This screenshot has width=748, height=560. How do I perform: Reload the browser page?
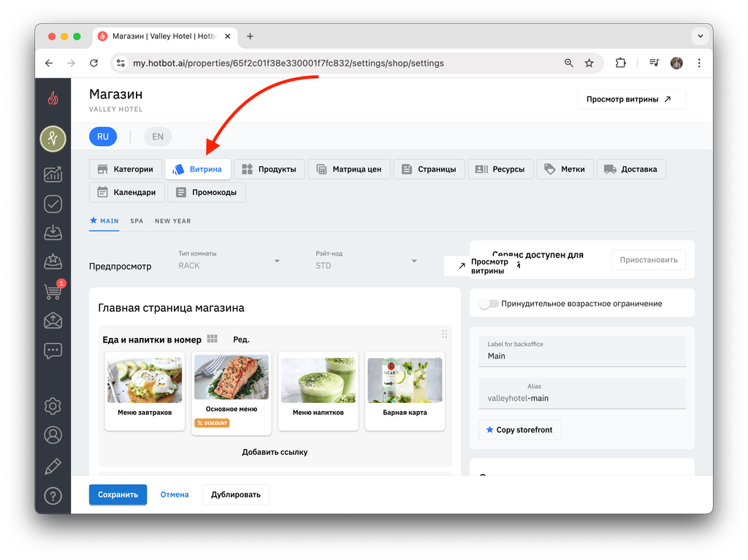click(x=94, y=63)
